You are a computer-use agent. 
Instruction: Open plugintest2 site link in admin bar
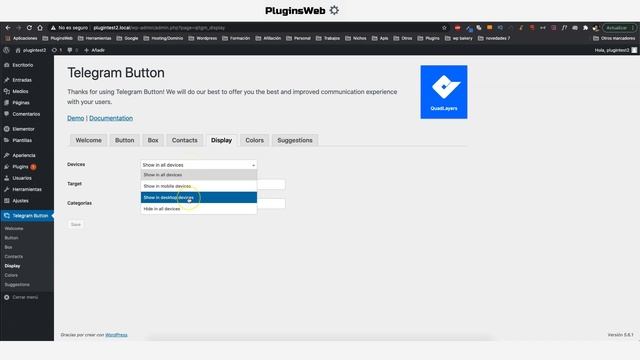[x=31, y=50]
